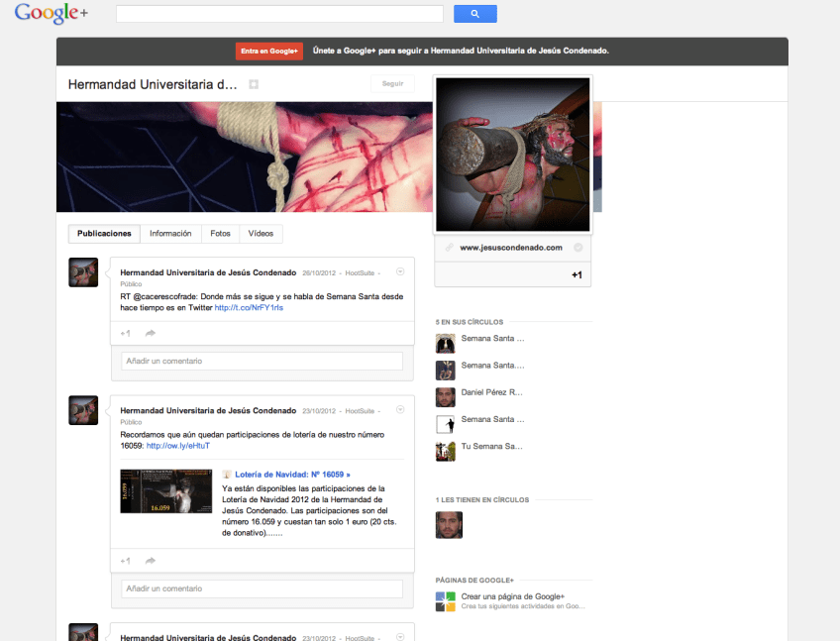Viewport: 840px width, 641px height.
Task: Click the share arrow icon on the lottery post
Action: click(x=150, y=560)
